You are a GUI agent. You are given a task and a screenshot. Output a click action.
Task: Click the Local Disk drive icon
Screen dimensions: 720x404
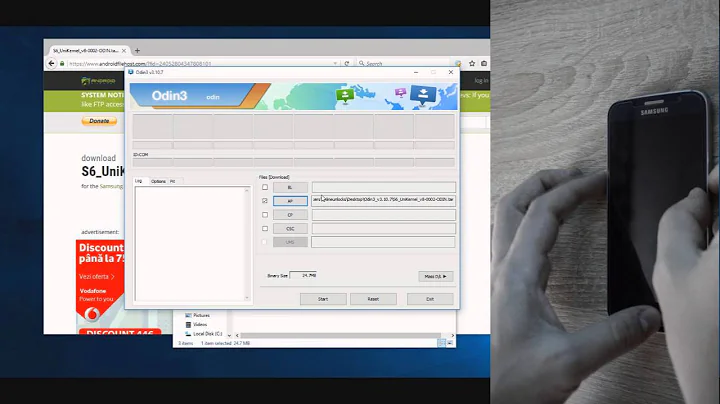click(188, 334)
